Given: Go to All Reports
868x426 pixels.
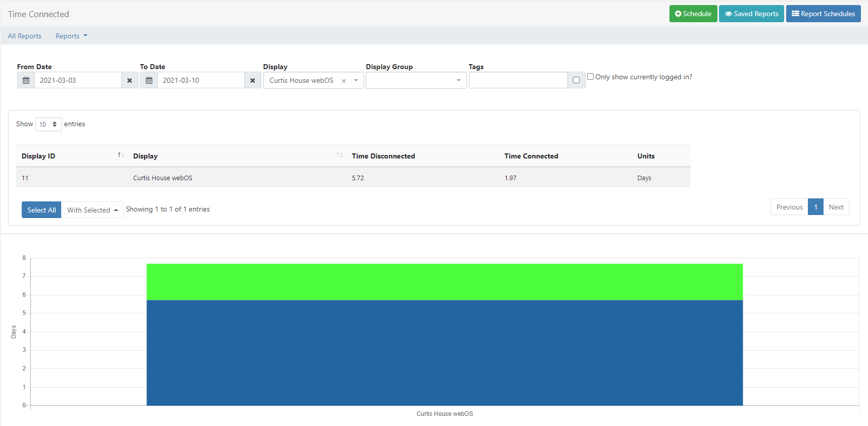Looking at the screenshot, I should [25, 36].
